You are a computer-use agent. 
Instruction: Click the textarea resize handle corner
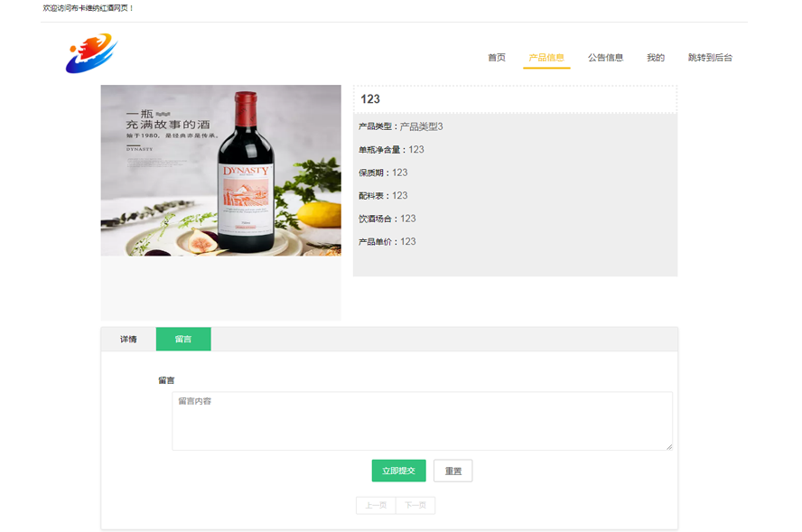[x=669, y=446]
